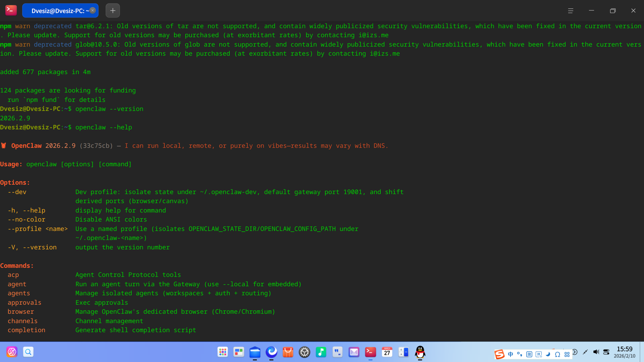Image resolution: width=644 pixels, height=362 pixels.
Task: Open the Calendar showing 27
Action: (x=387, y=352)
